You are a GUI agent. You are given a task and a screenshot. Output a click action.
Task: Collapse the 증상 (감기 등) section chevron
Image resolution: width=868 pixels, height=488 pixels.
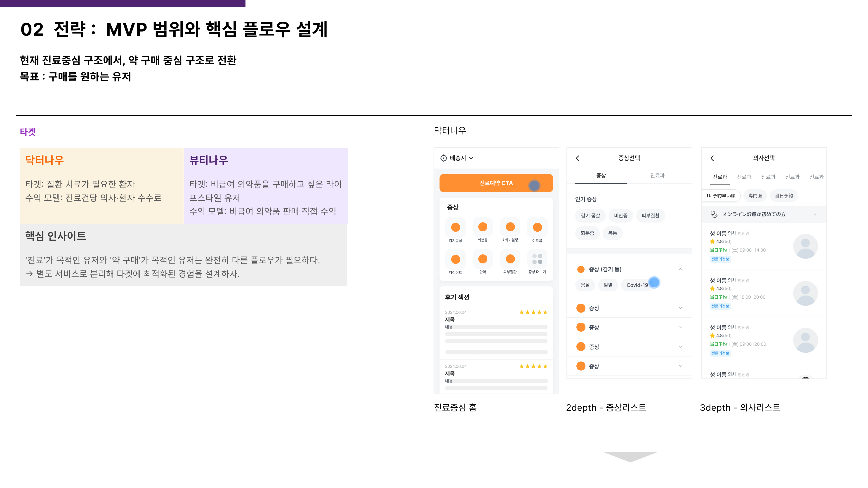click(681, 269)
